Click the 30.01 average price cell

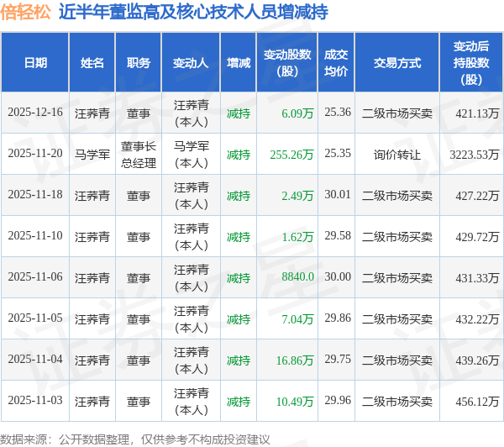coord(338,195)
